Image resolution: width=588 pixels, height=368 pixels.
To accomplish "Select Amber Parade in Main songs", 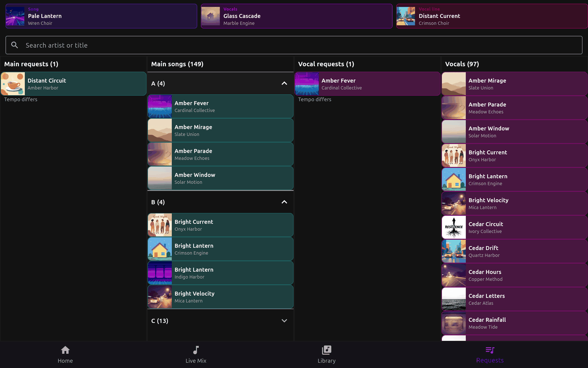I will 220,154.
